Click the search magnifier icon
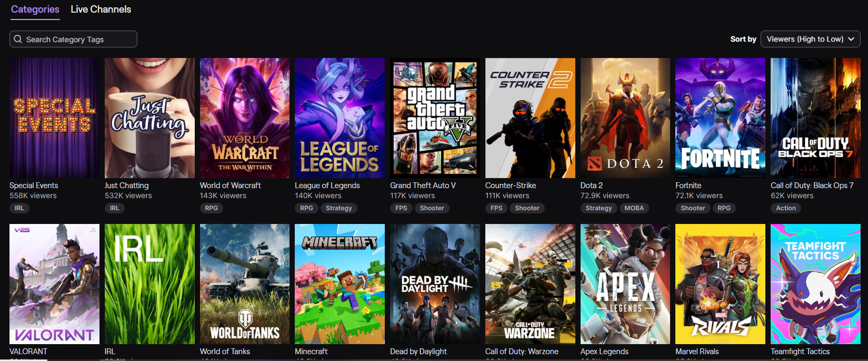 point(18,39)
